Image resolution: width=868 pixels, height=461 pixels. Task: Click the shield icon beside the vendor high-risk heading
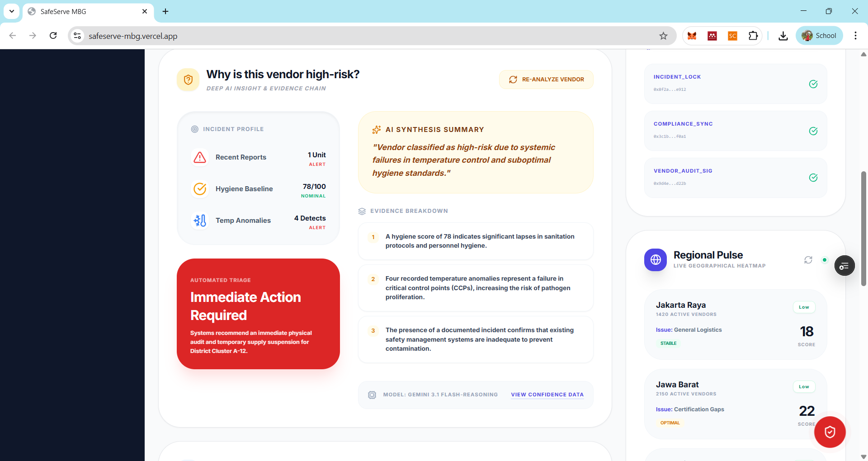click(188, 80)
